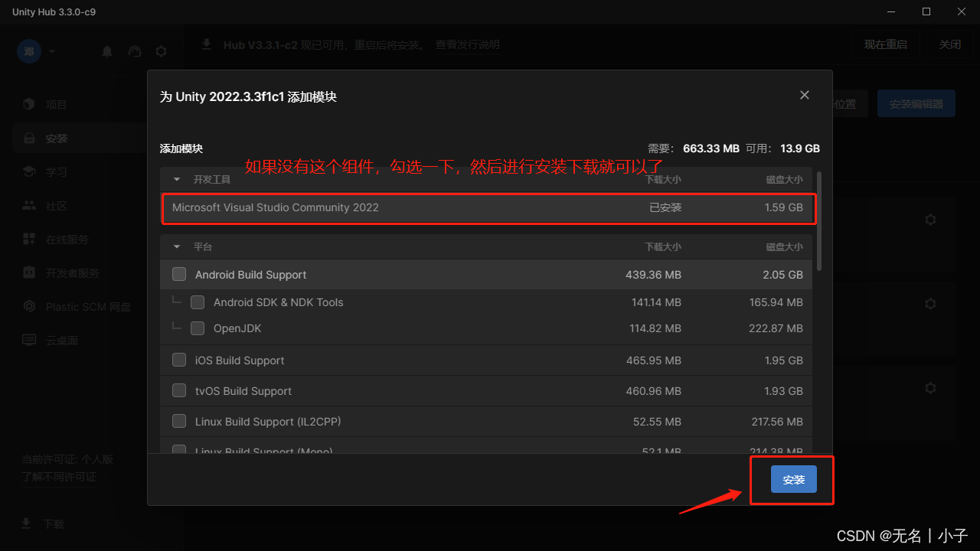Open settings gear of third install
Screen dimensions: 980x551
click(930, 388)
